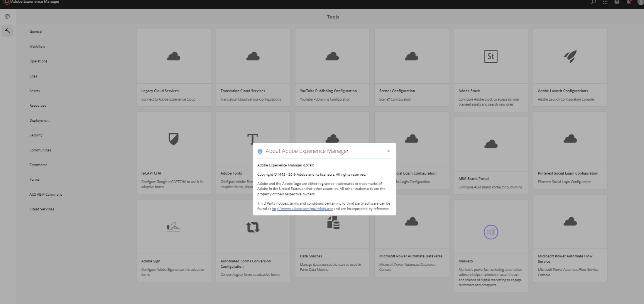This screenshot has width=644, height=304.
Task: Open search with the magnifier icon
Action: click(x=593, y=2)
